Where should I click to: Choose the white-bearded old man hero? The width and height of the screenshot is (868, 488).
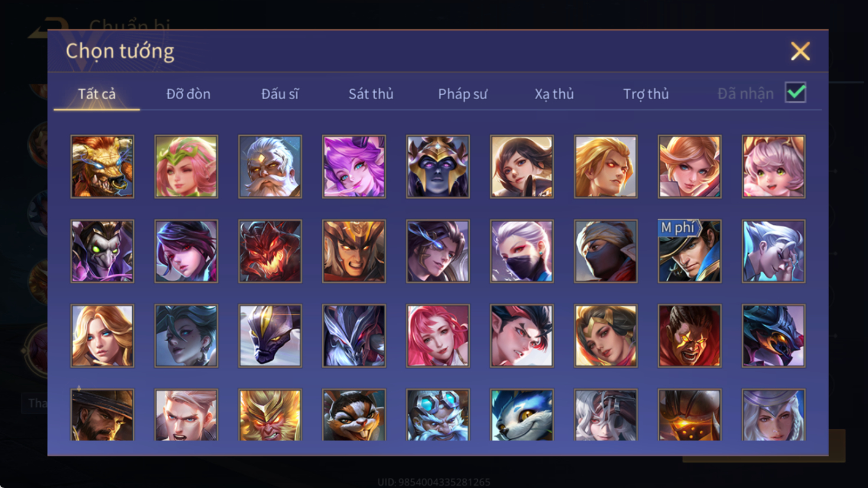pyautogui.click(x=270, y=166)
